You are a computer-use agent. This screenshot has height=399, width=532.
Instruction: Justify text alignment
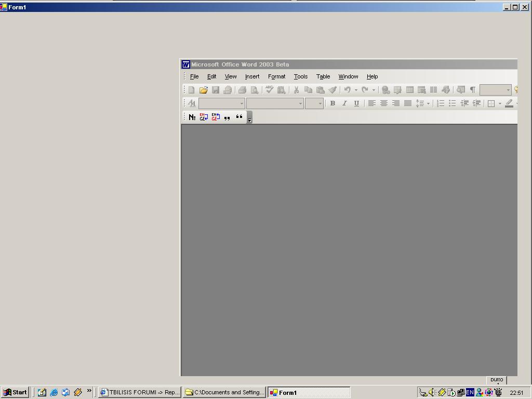tap(408, 103)
